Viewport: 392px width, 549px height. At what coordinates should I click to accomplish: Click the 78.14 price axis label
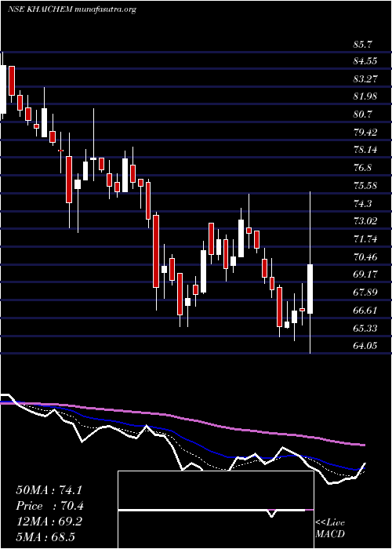(365, 150)
